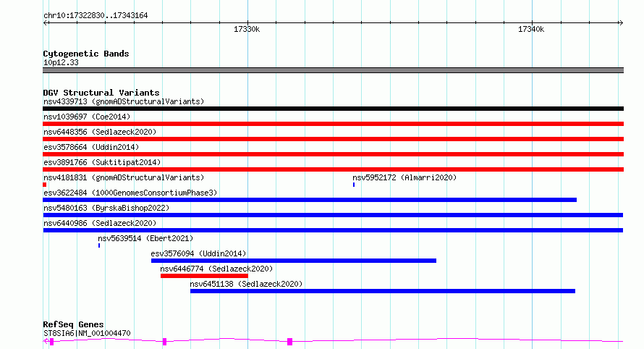This screenshot has height=349, width=644.
Task: Open the DGV Structural Variants track heading
Action: click(x=101, y=93)
